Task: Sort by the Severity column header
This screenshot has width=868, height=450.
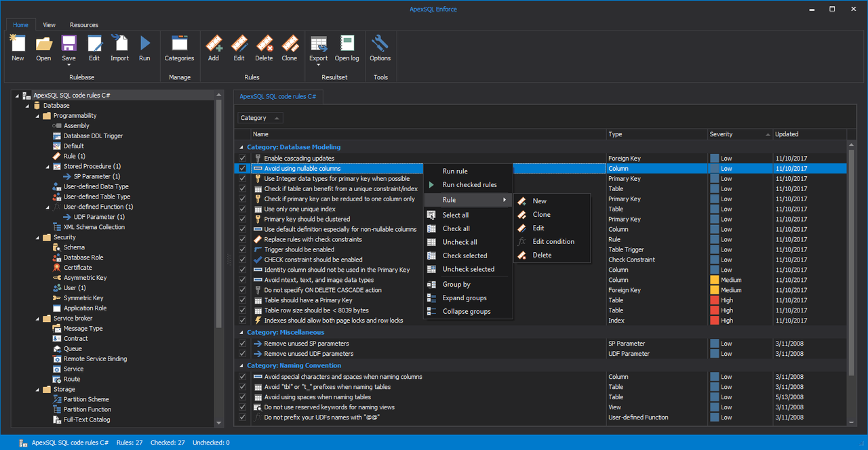Action: [741, 134]
